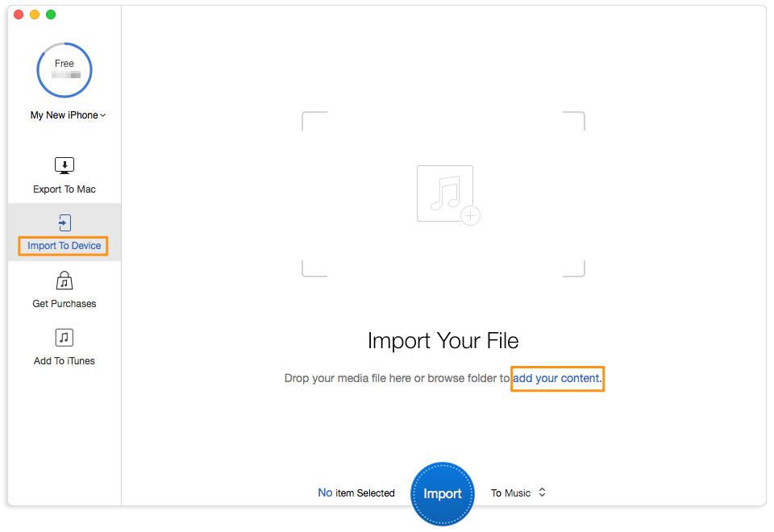Click the Export To Mac monitor icon
Screen dimensions: 774x532
64,166
